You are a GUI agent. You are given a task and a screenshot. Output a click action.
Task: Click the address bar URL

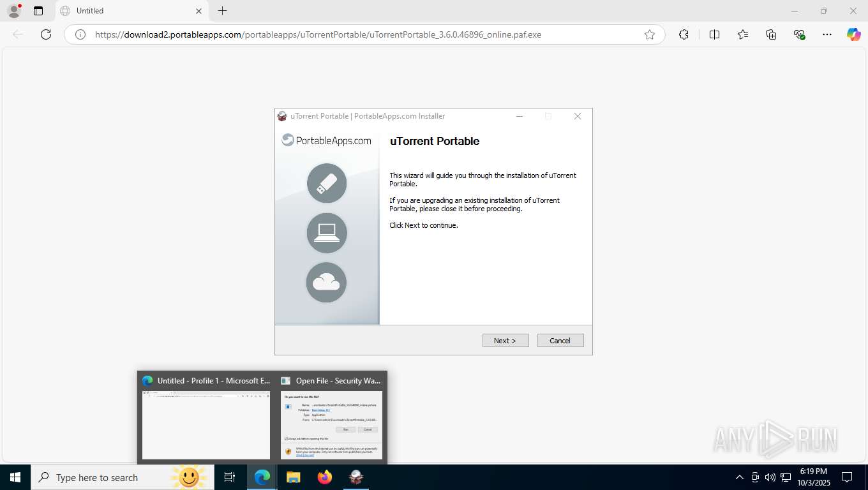[318, 34]
